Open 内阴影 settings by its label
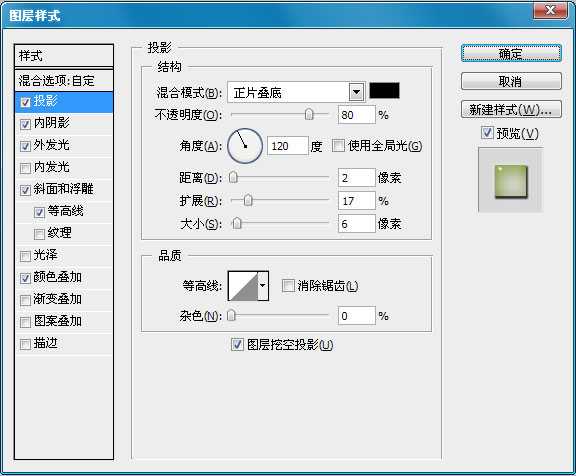 pos(51,123)
